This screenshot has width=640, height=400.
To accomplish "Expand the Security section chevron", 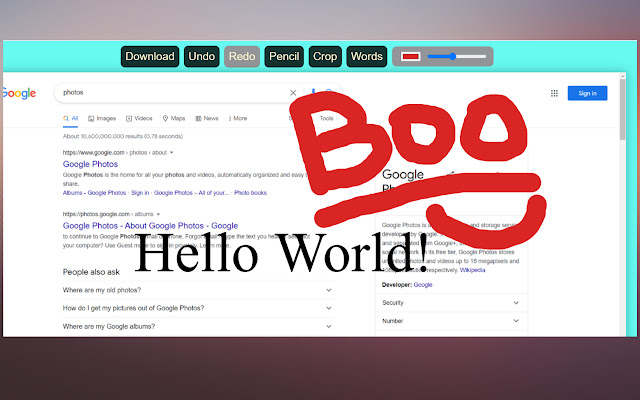I will click(x=516, y=303).
